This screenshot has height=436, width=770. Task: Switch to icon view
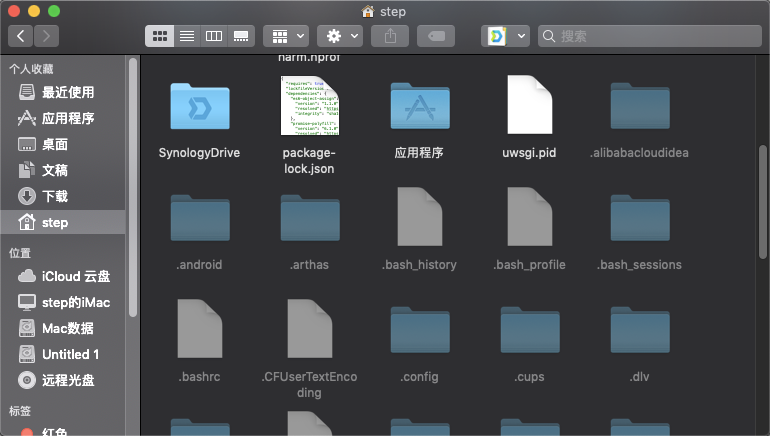160,36
